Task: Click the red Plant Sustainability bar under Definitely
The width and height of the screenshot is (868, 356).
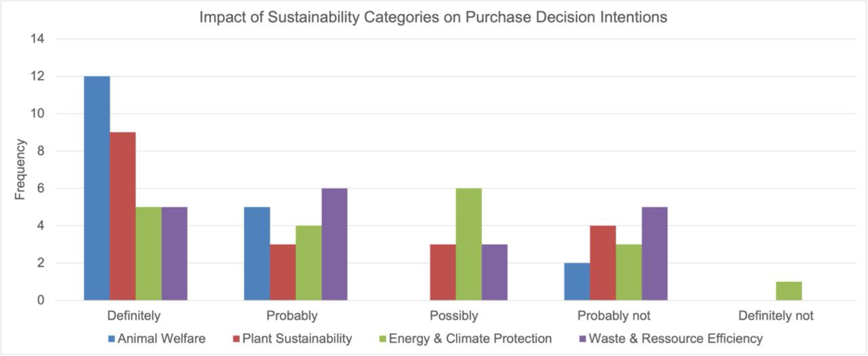Action: coord(123,216)
